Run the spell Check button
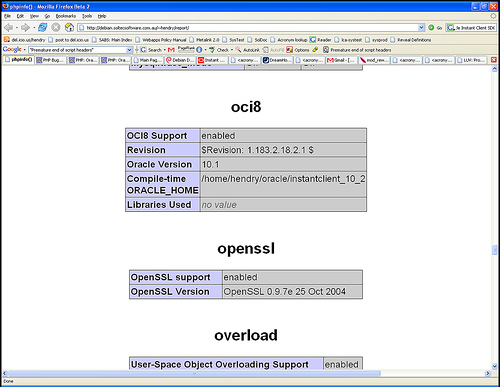Screen dimensions: 500x387 [x=219, y=50]
